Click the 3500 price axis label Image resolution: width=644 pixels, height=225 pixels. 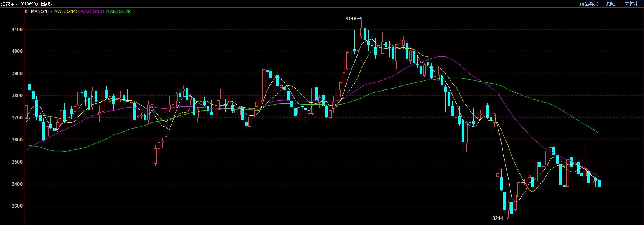pos(17,162)
